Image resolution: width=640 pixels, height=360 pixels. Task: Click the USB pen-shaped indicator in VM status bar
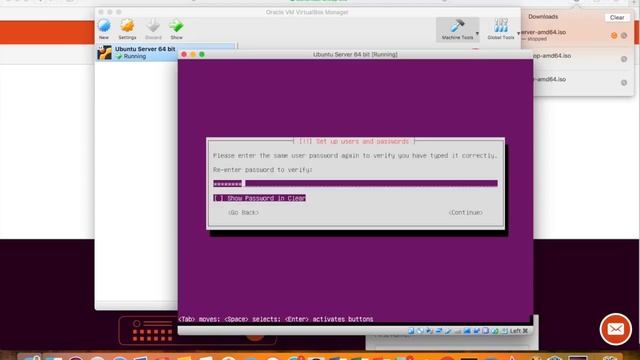[x=448, y=331]
